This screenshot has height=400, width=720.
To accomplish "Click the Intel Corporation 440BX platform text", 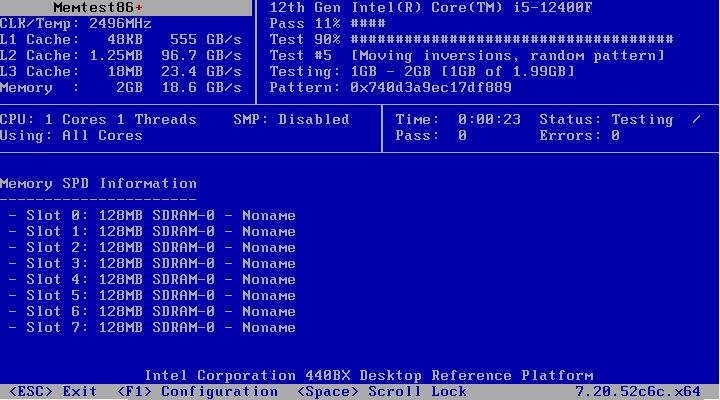I will pyautogui.click(x=369, y=376).
